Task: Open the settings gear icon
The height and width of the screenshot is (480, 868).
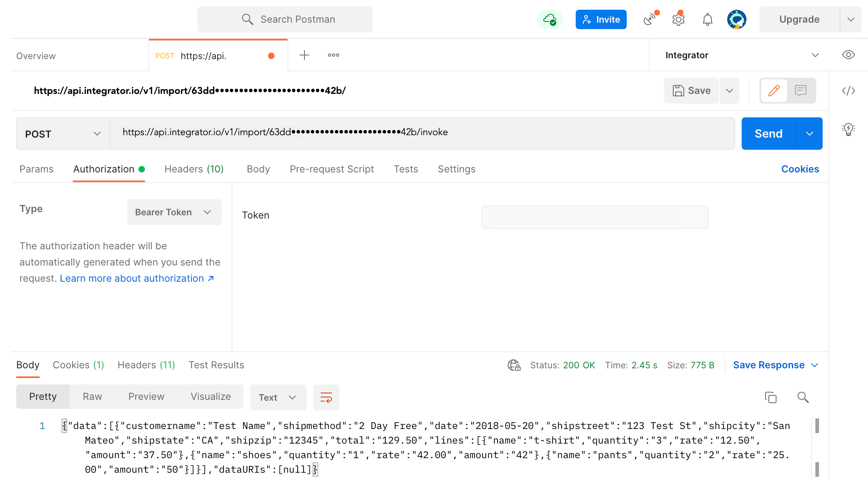Action: point(679,19)
